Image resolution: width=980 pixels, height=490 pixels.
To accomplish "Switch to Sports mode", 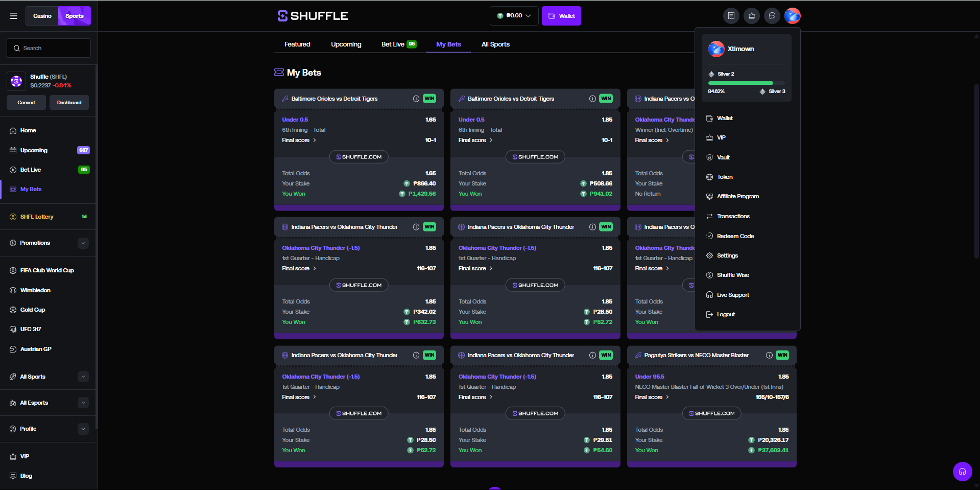I will tap(75, 16).
